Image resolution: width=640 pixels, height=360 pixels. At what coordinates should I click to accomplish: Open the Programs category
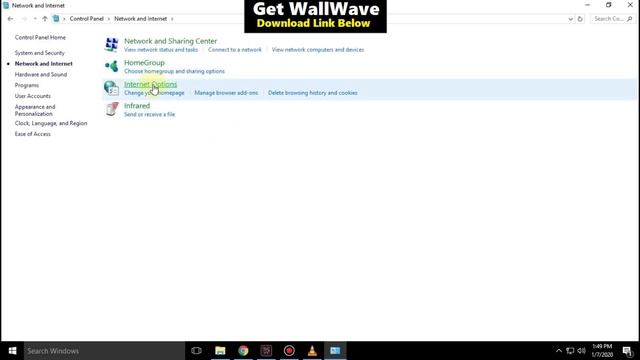pyautogui.click(x=27, y=85)
